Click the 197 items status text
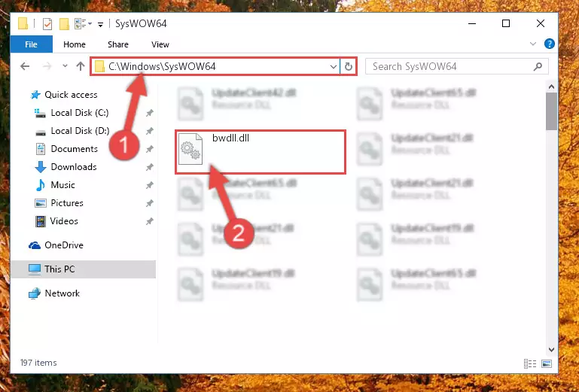This screenshot has height=392, width=579. click(x=38, y=363)
